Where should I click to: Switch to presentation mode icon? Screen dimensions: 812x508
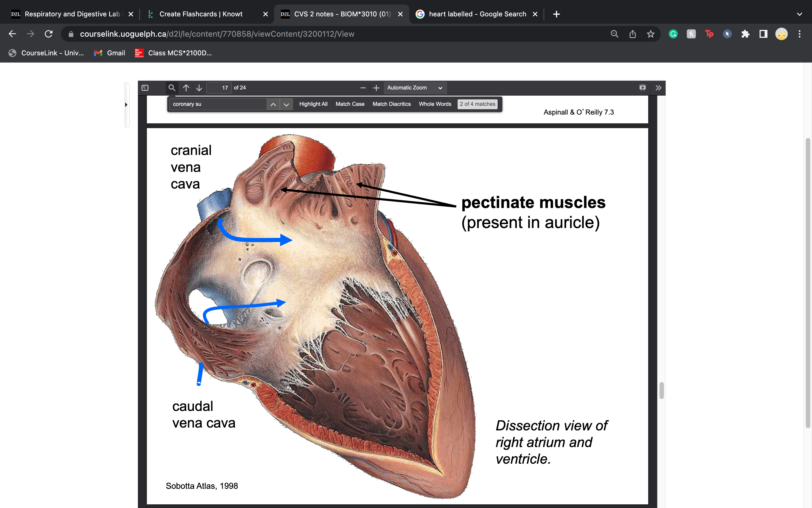[x=643, y=88]
